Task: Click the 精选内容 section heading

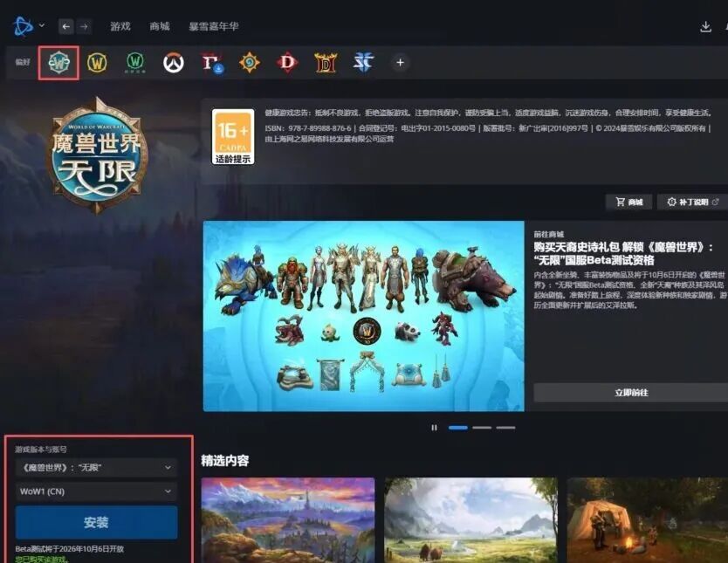Action: (225, 460)
